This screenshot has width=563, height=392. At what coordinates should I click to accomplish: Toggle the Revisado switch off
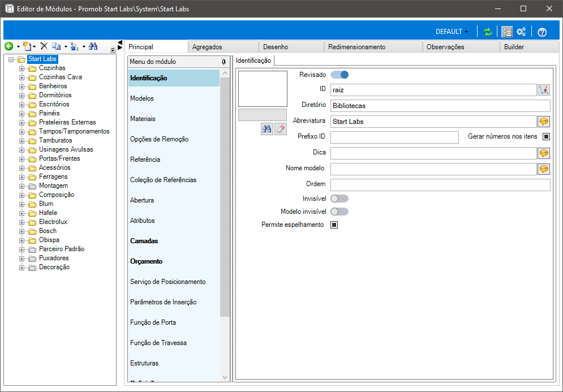point(339,75)
